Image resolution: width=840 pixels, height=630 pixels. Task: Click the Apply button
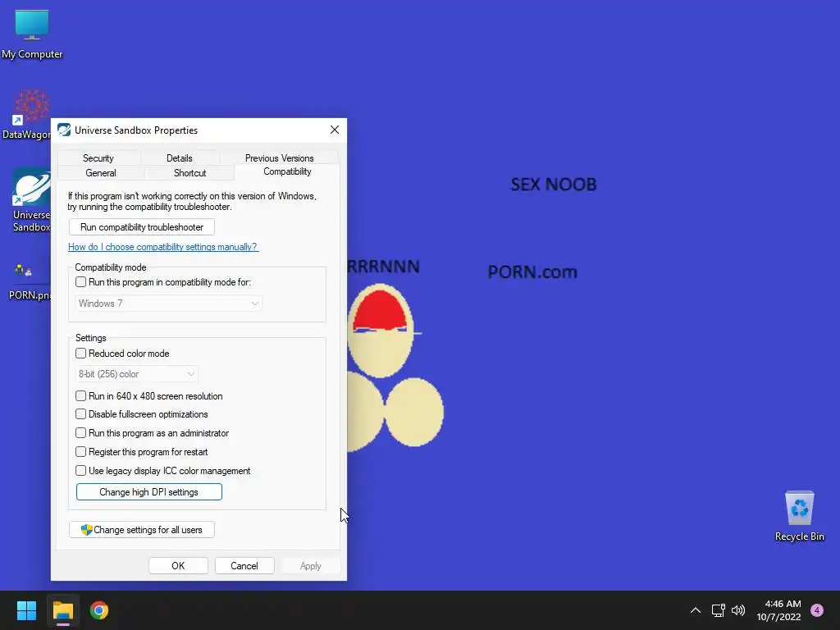pyautogui.click(x=311, y=566)
